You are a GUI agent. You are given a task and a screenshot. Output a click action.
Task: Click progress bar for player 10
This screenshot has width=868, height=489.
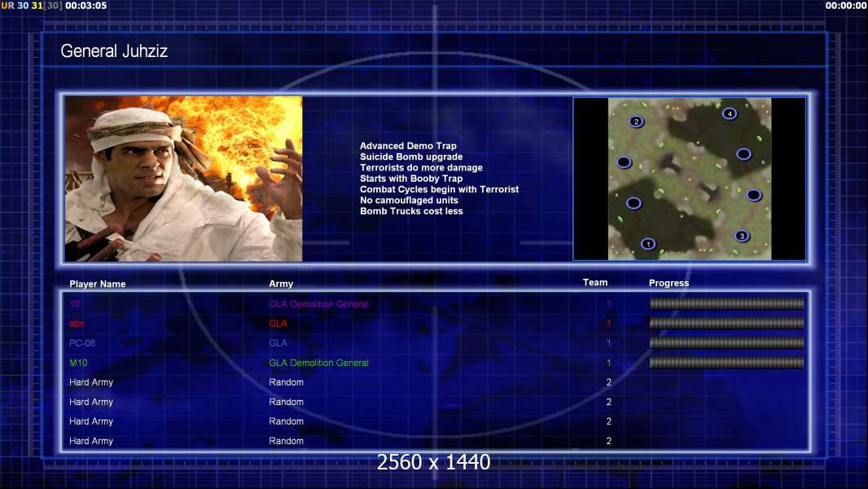[x=726, y=303]
